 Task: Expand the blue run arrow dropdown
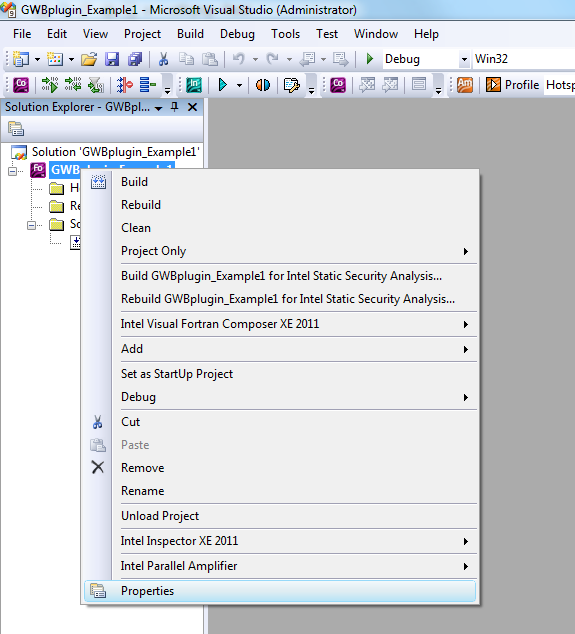click(239, 85)
